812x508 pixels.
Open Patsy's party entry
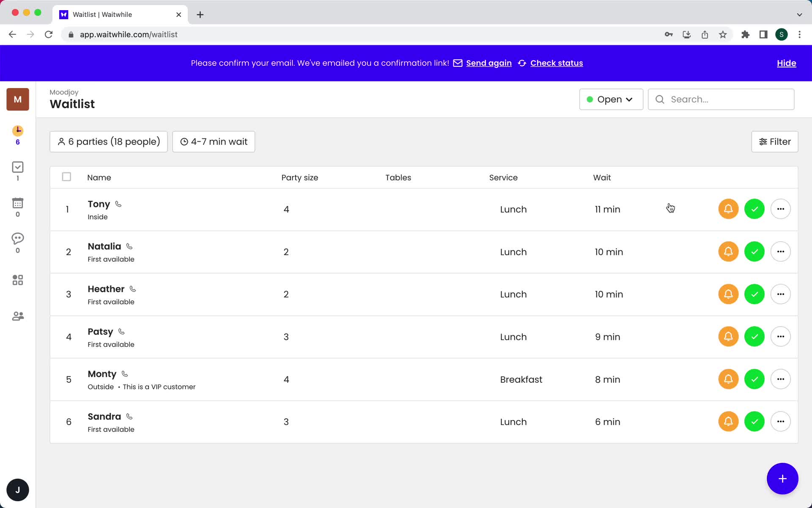424,337
